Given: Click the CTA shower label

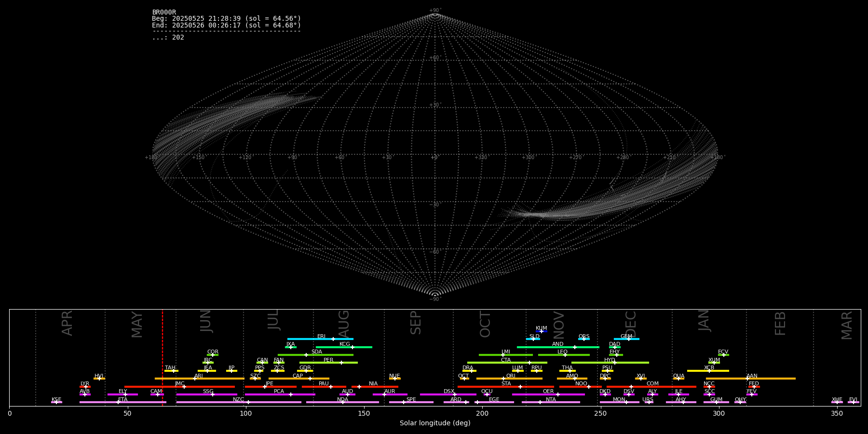Looking at the screenshot, I should tap(505, 360).
